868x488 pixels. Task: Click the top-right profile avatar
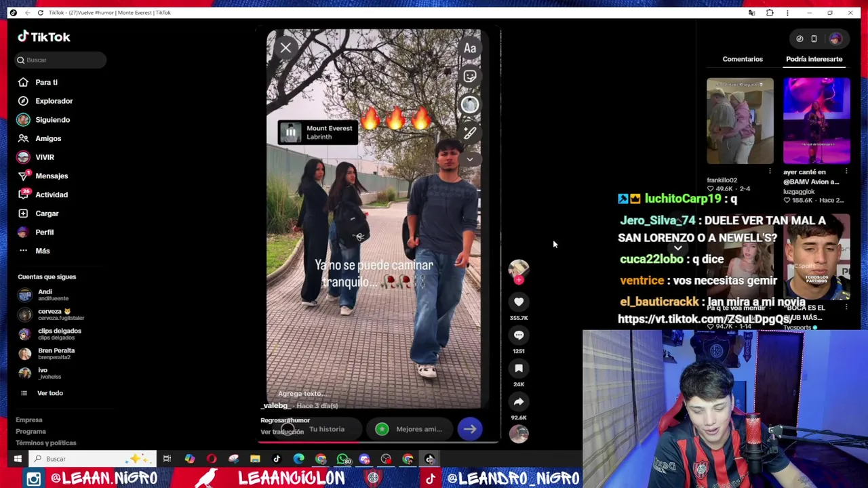coord(835,39)
